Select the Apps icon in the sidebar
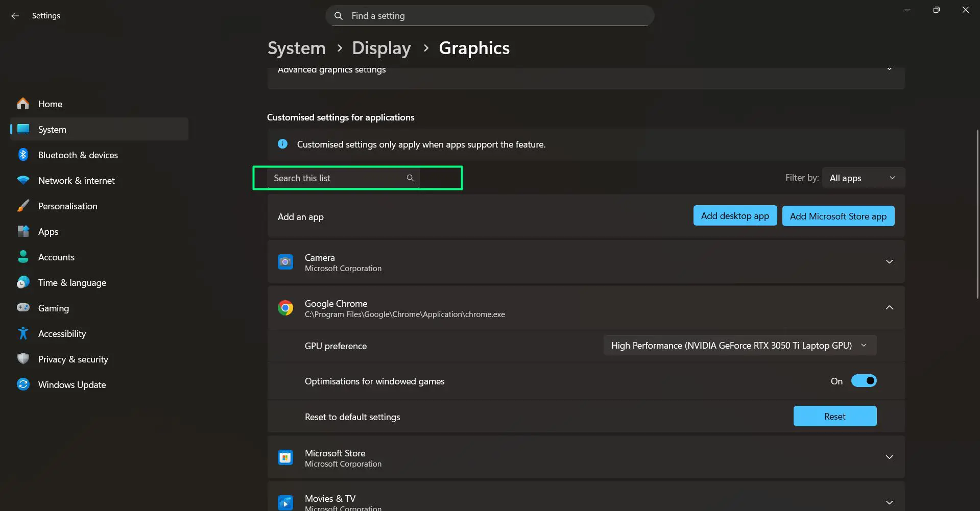 (23, 231)
